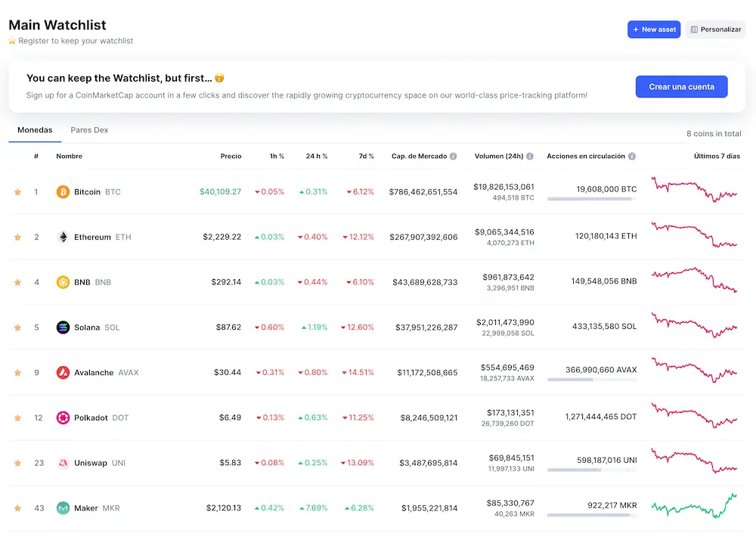Click the Bitcoin coin logo icon
756x537 pixels.
coord(63,192)
